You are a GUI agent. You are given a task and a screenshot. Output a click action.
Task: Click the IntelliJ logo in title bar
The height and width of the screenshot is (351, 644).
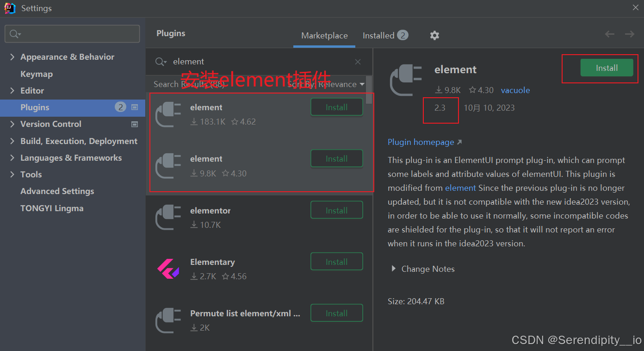tap(10, 8)
